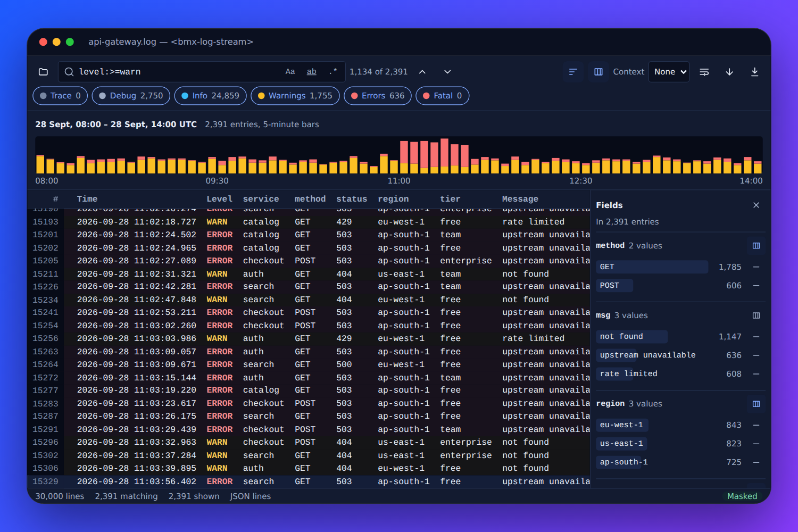Screen dimensions: 798x532
Task: Click the last histogram bar at 14:00
Action: pyautogui.click(x=758, y=167)
